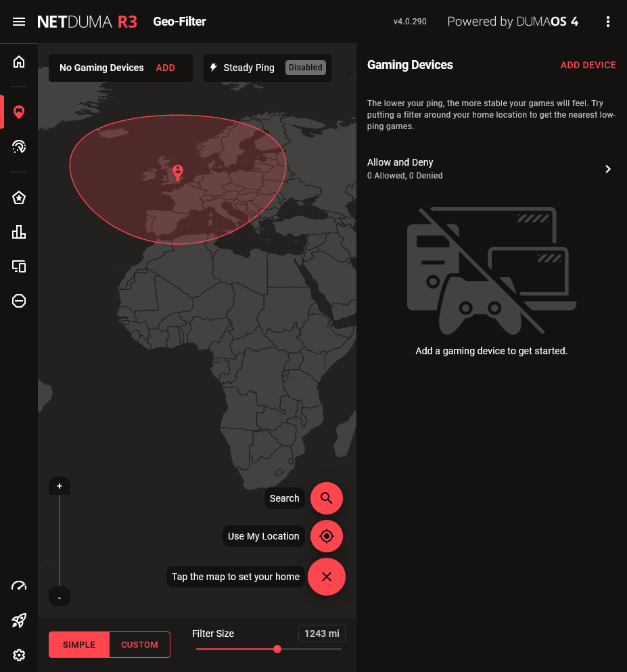This screenshot has height=672, width=627.
Task: Expand the Allow and Deny chevron
Action: coord(607,169)
